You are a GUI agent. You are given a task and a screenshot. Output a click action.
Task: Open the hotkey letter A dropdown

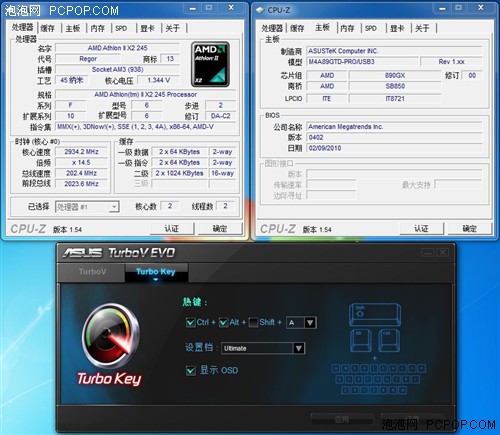tap(310, 323)
